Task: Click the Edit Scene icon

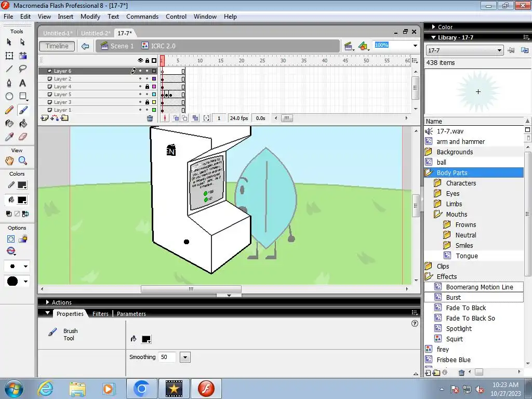Action: (x=348, y=46)
